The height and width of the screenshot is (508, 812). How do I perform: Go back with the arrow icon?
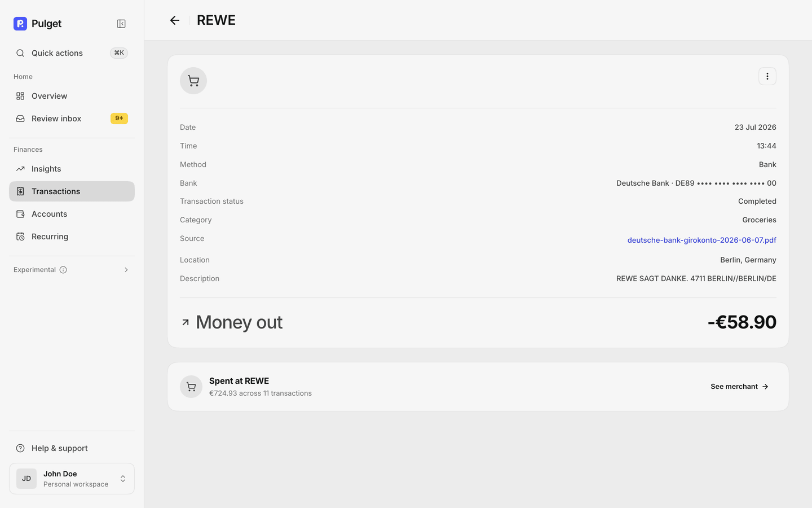175,20
